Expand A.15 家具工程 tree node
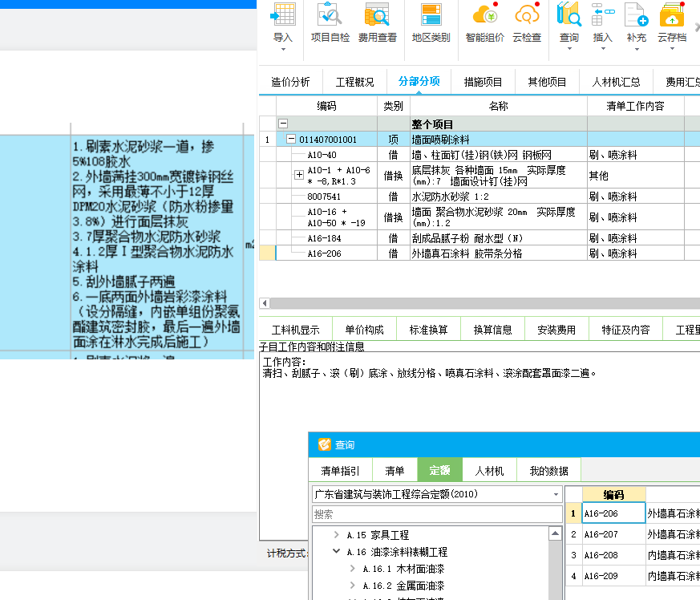Image resolution: width=700 pixels, height=600 pixels. (x=337, y=534)
